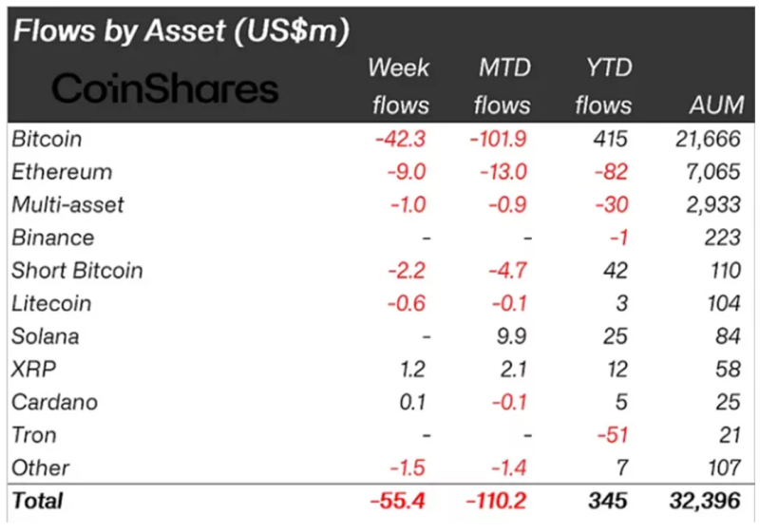Click Bitcoin's week flows value -42.3

coord(402,139)
